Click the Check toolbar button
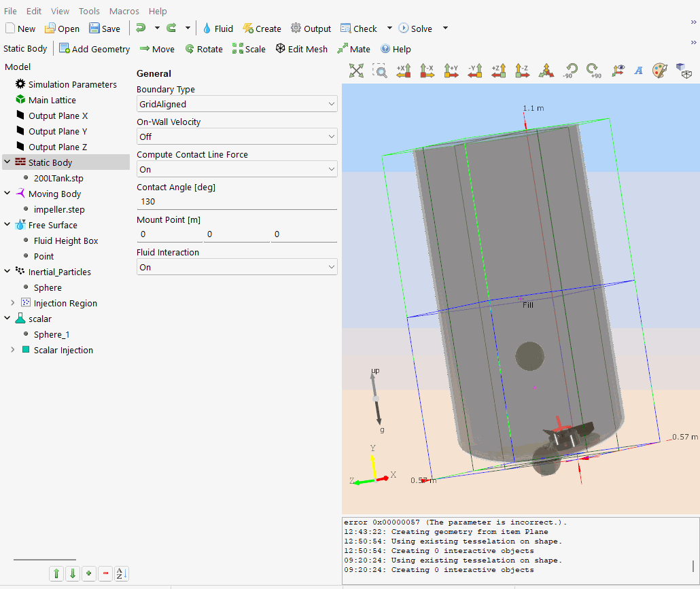 click(358, 29)
